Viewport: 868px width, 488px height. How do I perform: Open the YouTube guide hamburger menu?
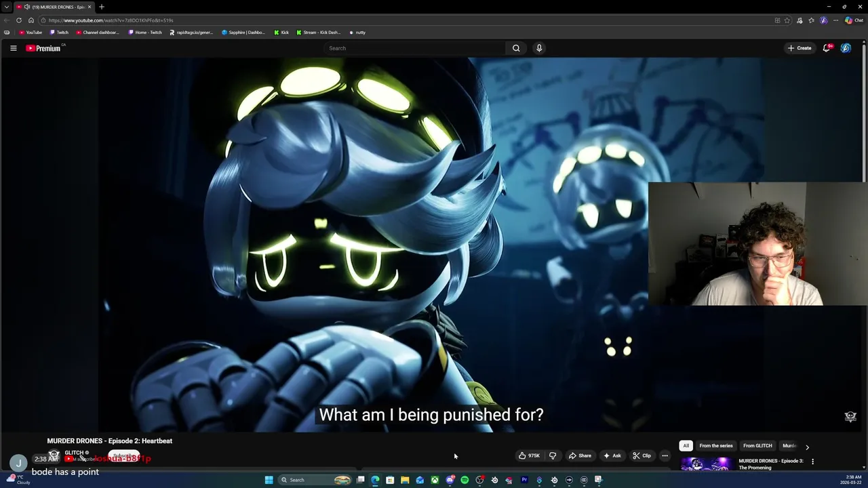[x=13, y=48]
